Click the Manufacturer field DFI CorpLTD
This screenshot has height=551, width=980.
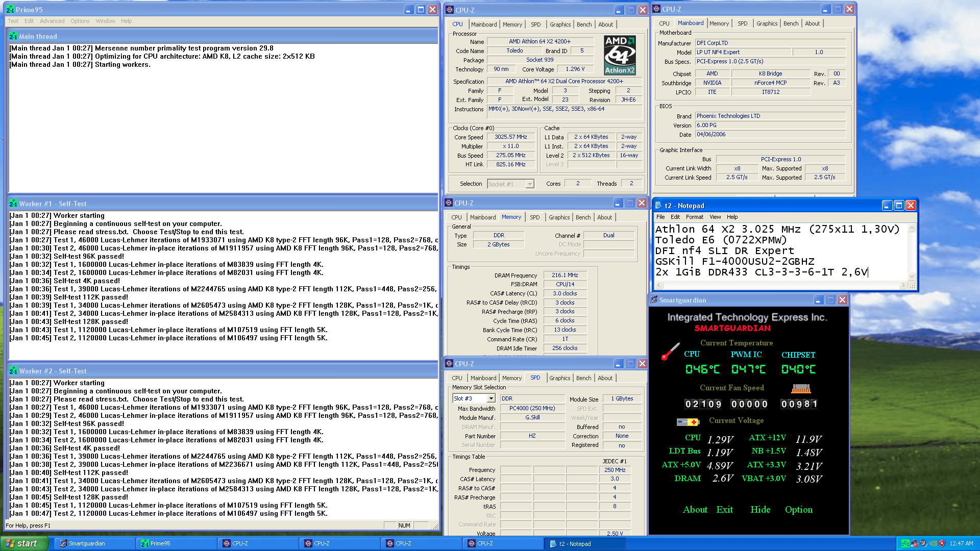[770, 43]
